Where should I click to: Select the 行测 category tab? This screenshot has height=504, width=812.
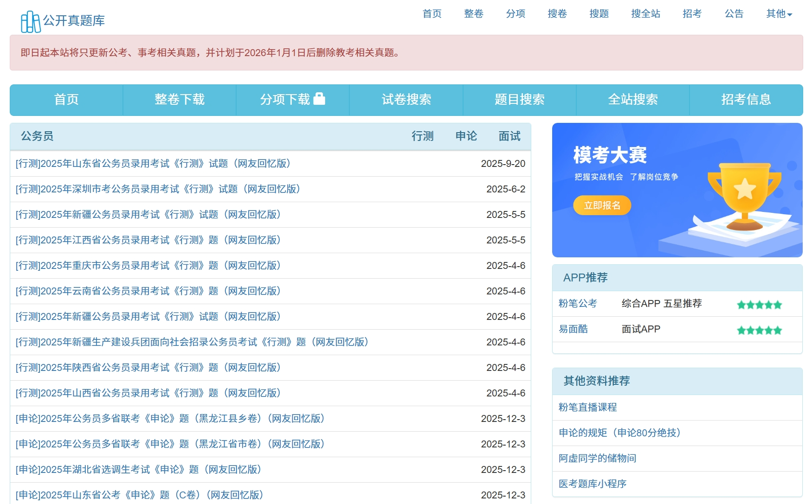(422, 136)
